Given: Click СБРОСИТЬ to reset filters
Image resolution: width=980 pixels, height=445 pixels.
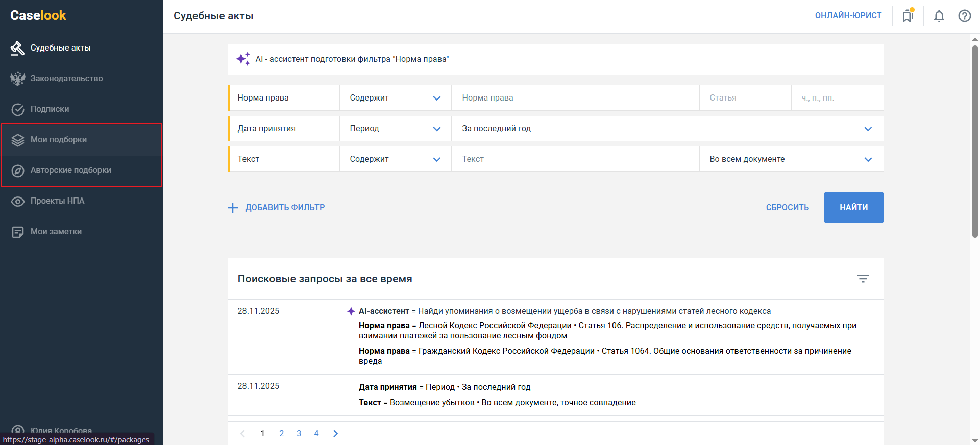Looking at the screenshot, I should 787,208.
